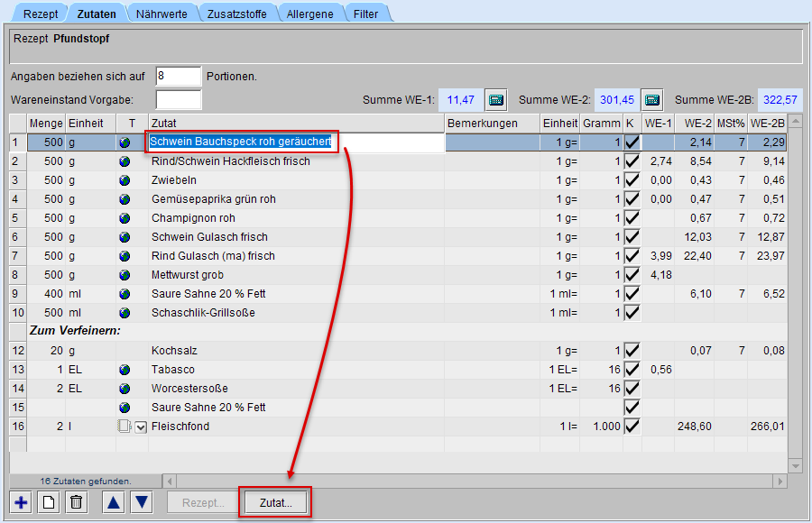Click the Schwein Bauchspeck roh geräuchert edit field
The height and width of the screenshot is (523, 812).
tap(296, 142)
